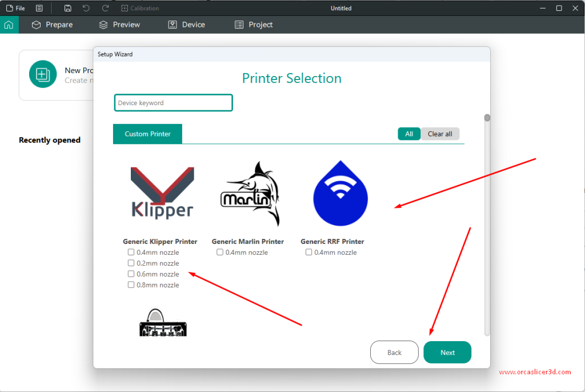Viewport: 585px width, 392px height.
Task: Click the Redo arrow icon
Action: click(x=105, y=8)
